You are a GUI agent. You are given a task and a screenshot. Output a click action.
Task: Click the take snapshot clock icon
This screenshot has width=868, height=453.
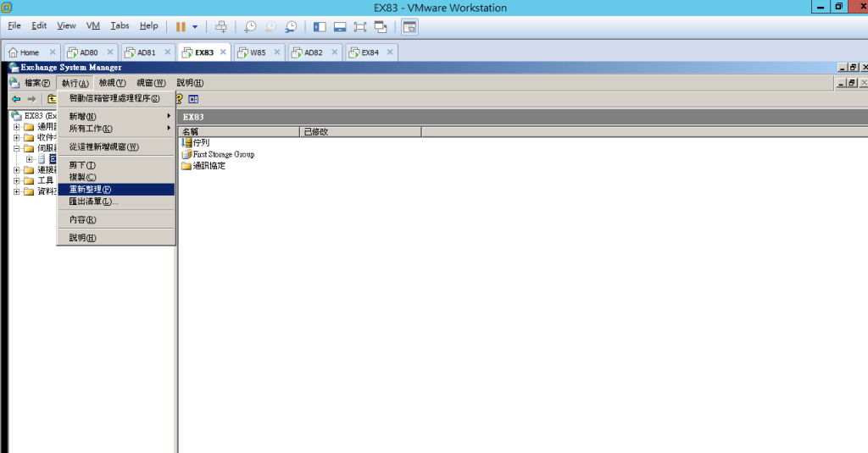pos(250,26)
